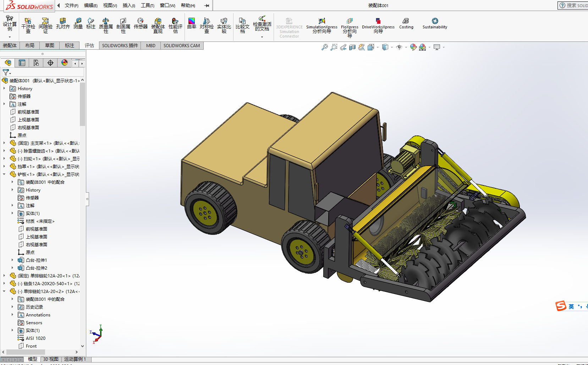588x365 pixels.
Task: Select 凸台-拉伸2 in the feature tree
Action: click(33, 268)
